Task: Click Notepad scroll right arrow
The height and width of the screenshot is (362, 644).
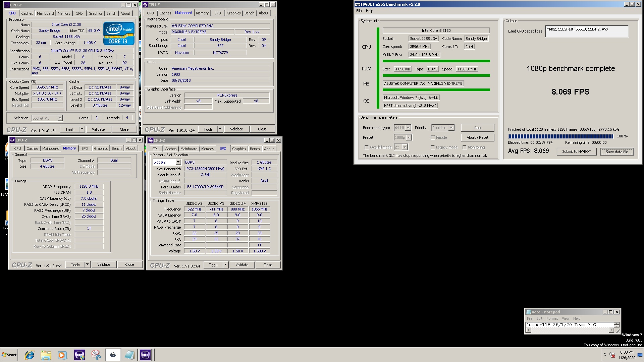Action: pos(611,330)
